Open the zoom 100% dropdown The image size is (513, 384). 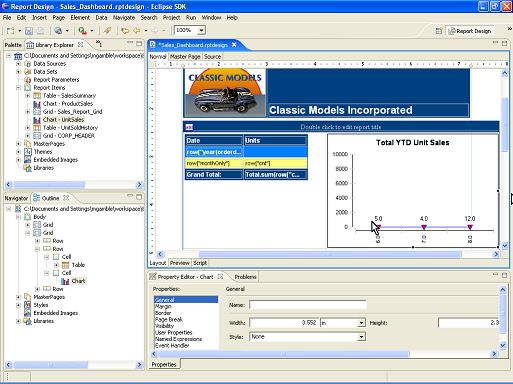coord(201,30)
